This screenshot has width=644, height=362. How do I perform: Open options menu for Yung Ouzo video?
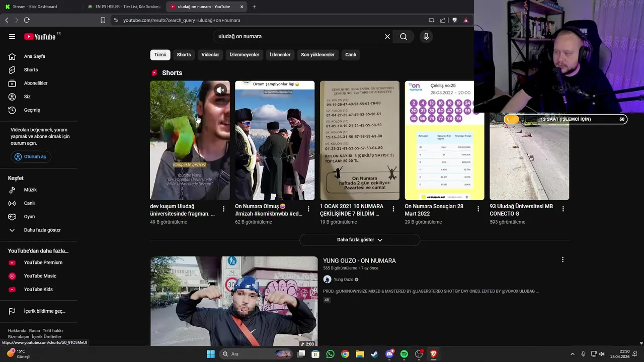(x=562, y=259)
